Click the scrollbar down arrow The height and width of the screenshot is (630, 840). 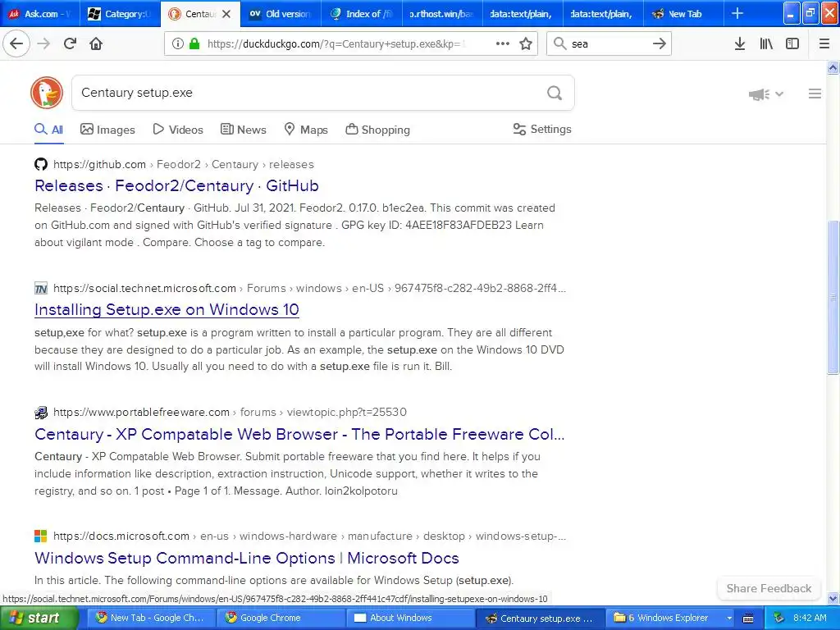tap(833, 598)
